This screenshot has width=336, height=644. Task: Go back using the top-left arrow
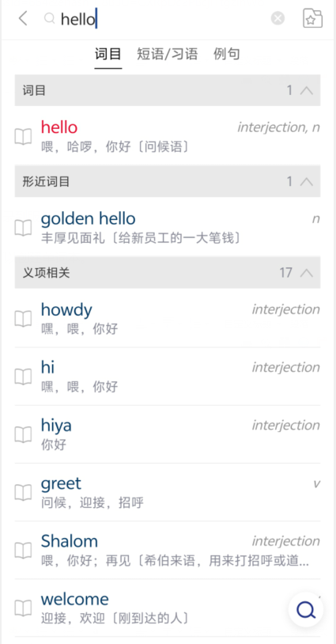click(23, 18)
